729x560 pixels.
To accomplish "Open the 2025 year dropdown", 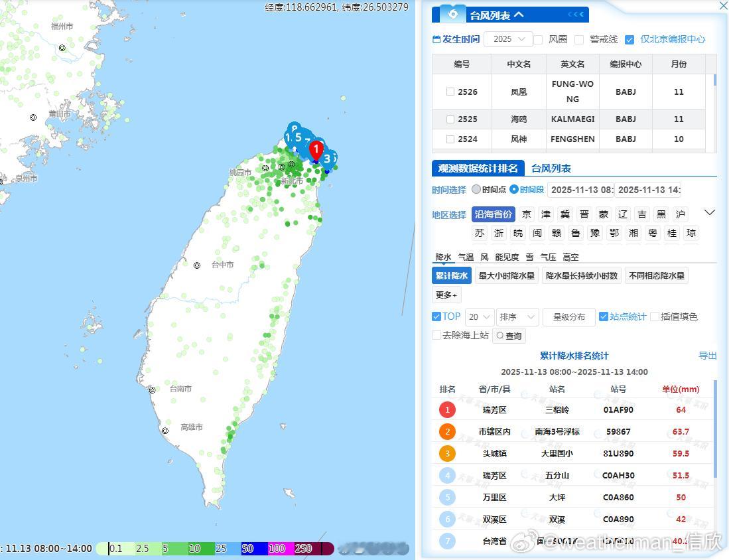I will pyautogui.click(x=508, y=39).
